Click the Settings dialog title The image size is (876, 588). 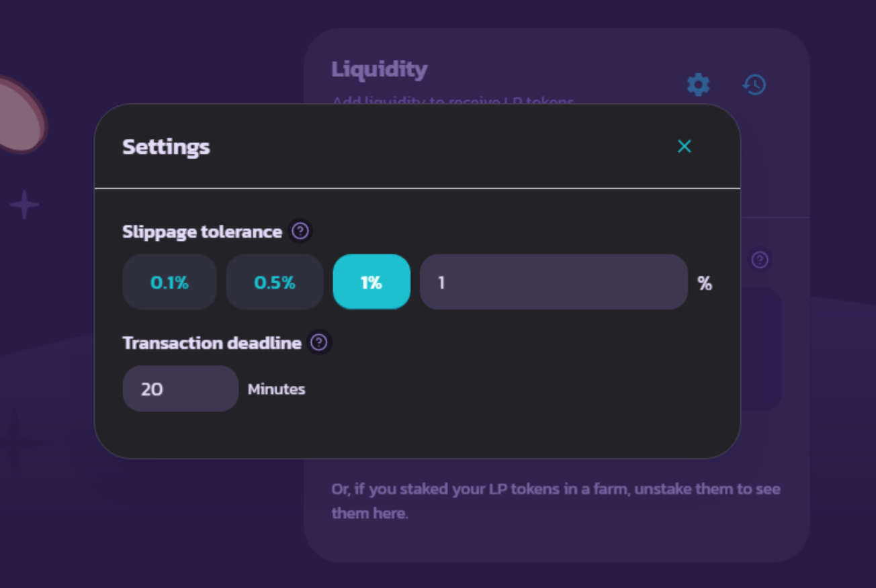[x=166, y=147]
